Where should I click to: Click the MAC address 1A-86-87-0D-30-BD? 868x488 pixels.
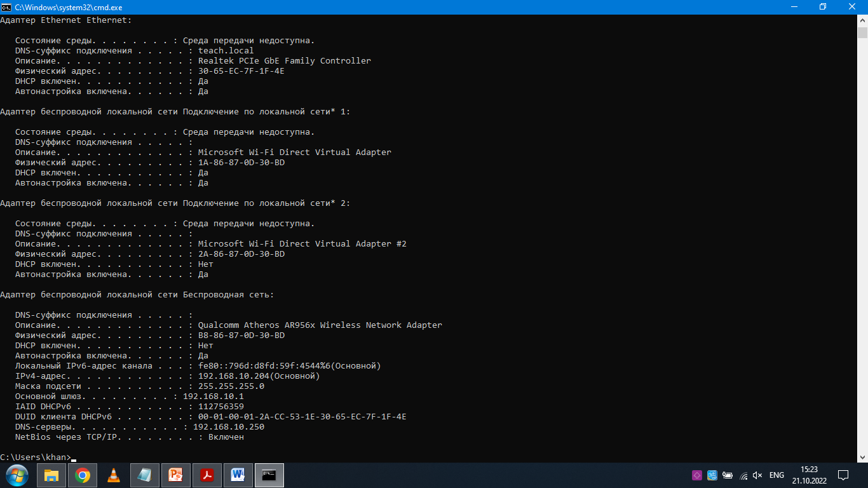(x=241, y=163)
